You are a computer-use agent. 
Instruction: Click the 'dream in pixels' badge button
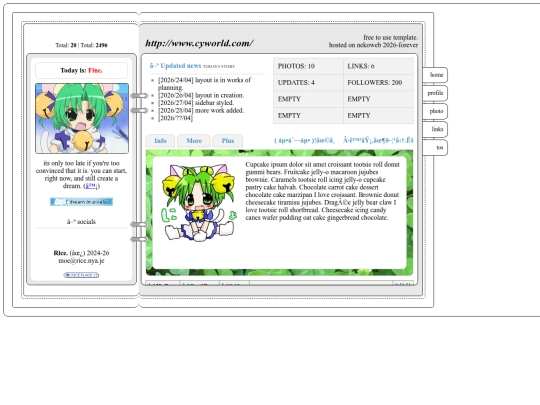point(81,202)
